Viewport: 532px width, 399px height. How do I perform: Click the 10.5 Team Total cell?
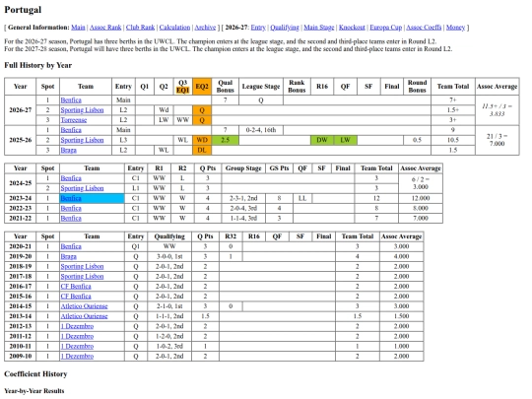point(453,140)
